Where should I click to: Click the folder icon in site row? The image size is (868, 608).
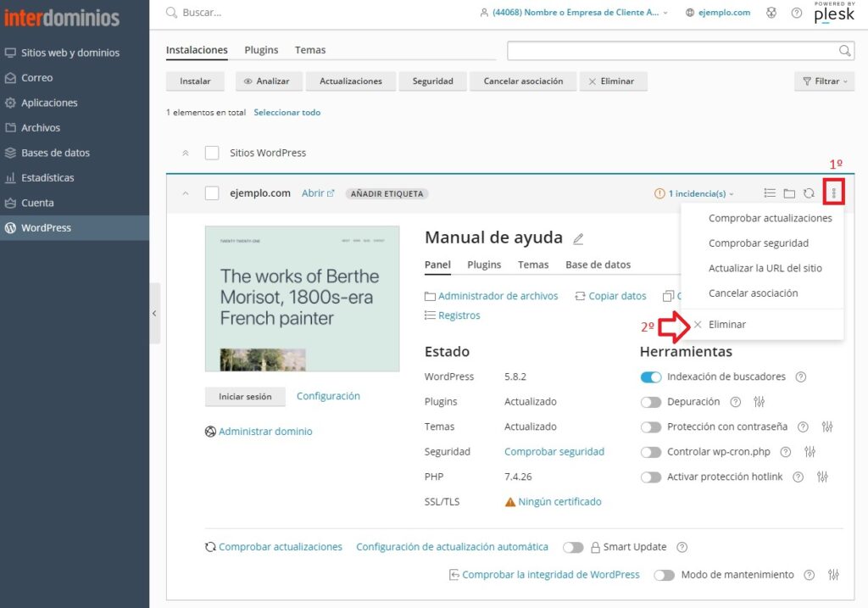point(789,193)
